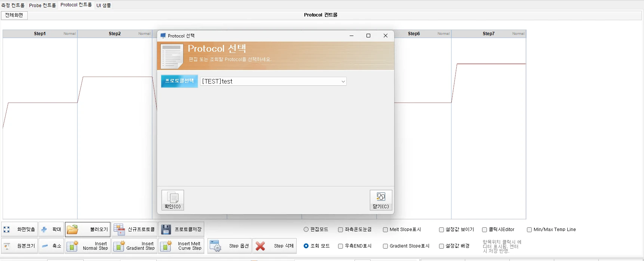
Task: Select the Protocol 컨트롤 tab
Action: 76,5
